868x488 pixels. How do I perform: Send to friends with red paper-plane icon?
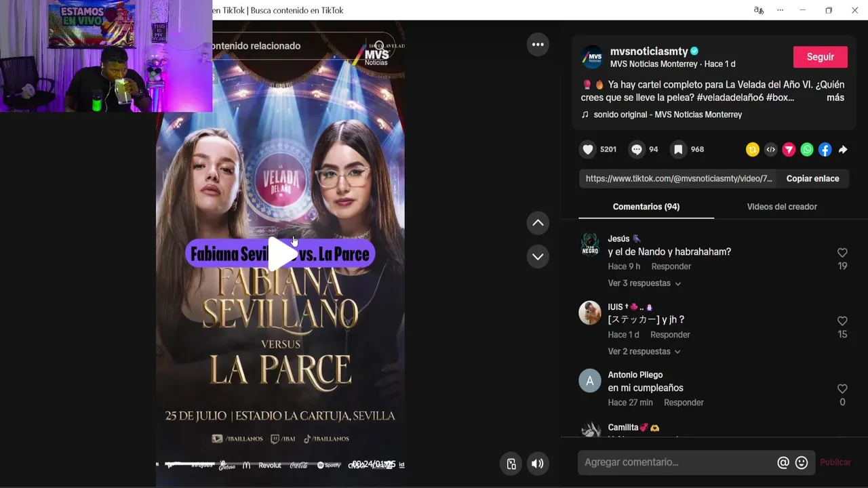(x=789, y=150)
